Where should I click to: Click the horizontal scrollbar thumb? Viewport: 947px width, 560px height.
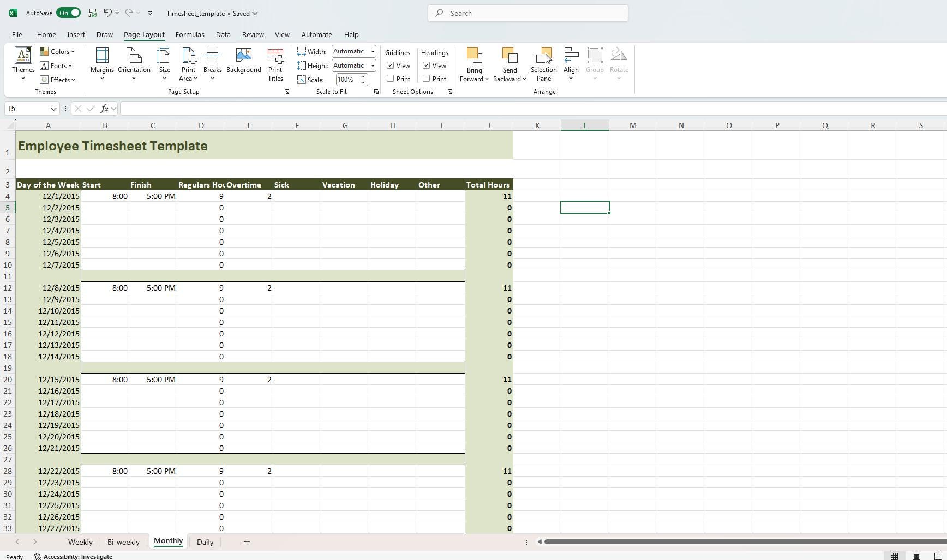pos(745,541)
